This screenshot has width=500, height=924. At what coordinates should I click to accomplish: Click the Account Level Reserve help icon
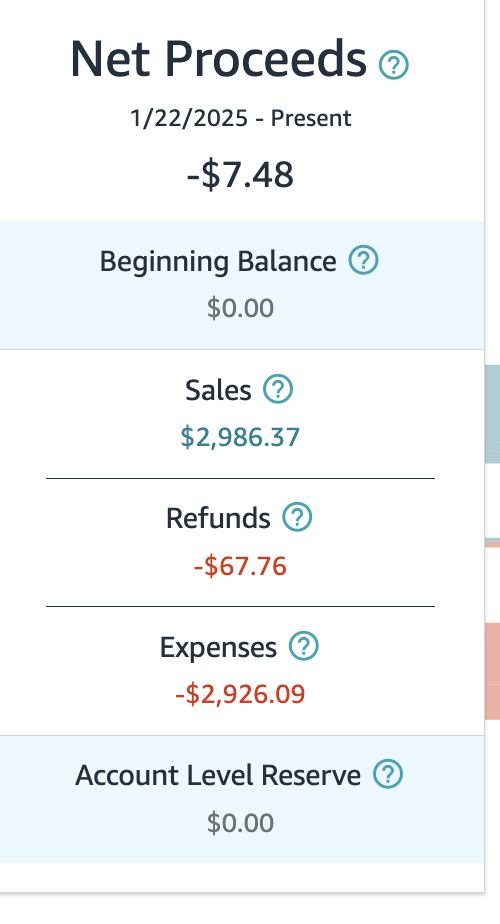(388, 774)
